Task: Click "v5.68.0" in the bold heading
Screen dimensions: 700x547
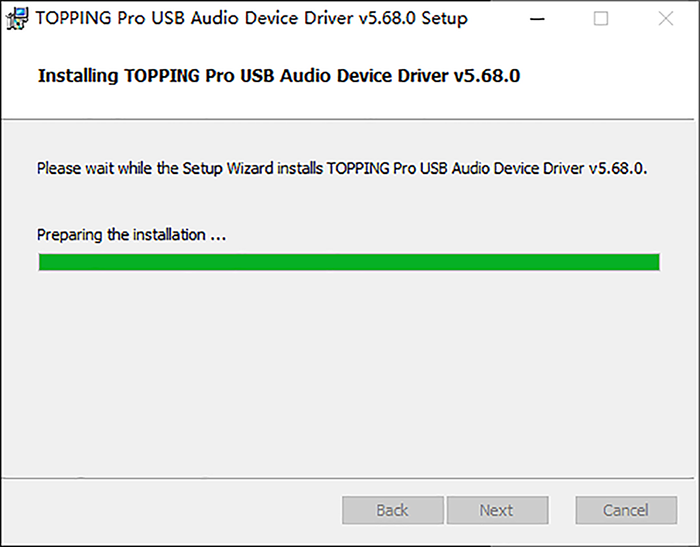Action: click(487, 76)
